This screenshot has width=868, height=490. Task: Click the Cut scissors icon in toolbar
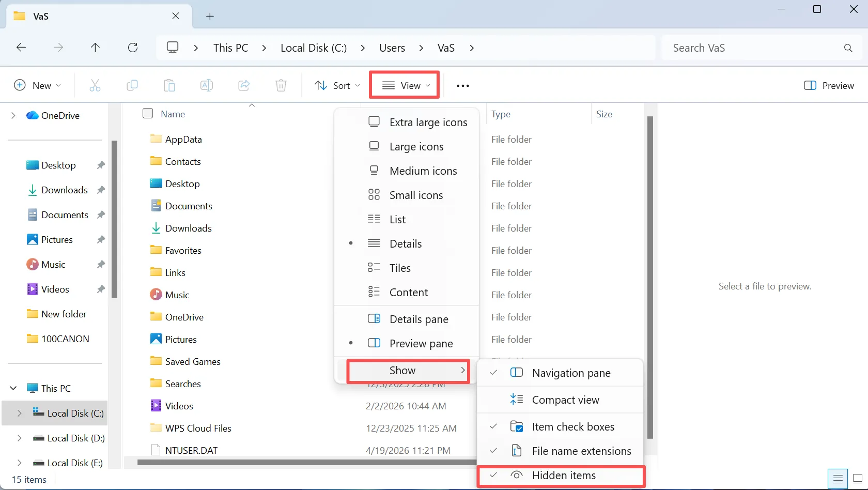pos(95,85)
